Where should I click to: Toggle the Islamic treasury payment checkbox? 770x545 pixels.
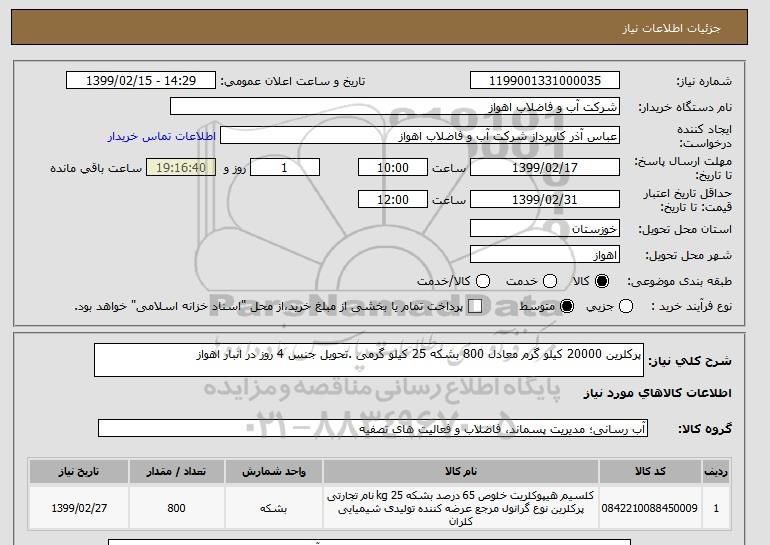(x=475, y=306)
